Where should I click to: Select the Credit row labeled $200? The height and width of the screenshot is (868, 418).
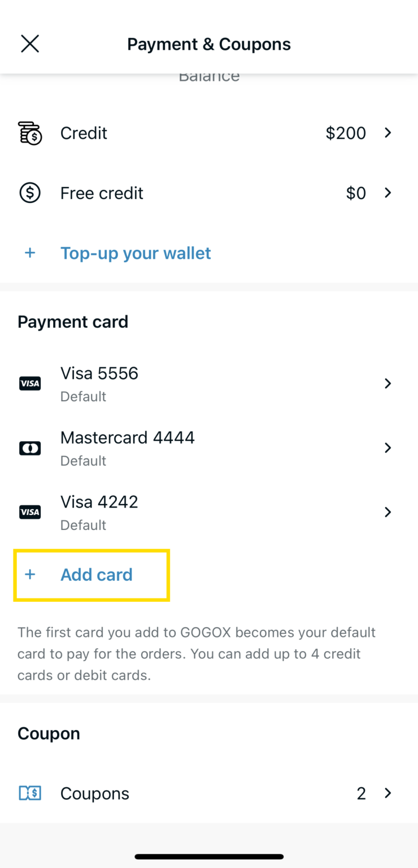[x=209, y=133]
